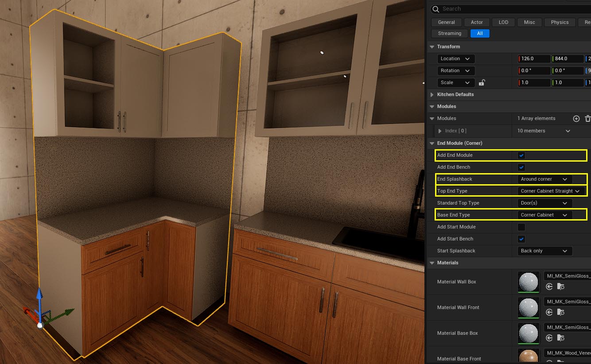Empty the Modules array with trash icon
This screenshot has height=364, width=591.
tap(587, 118)
